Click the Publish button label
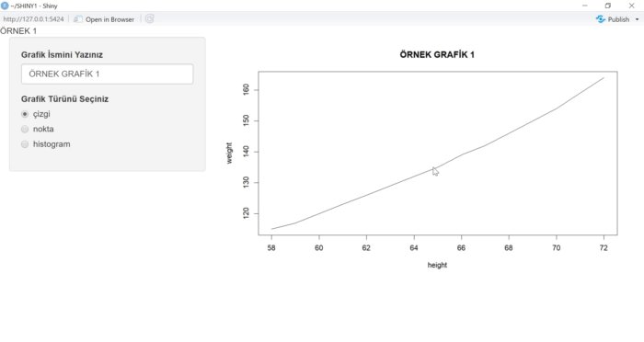The height and width of the screenshot is (342, 644). (618, 19)
